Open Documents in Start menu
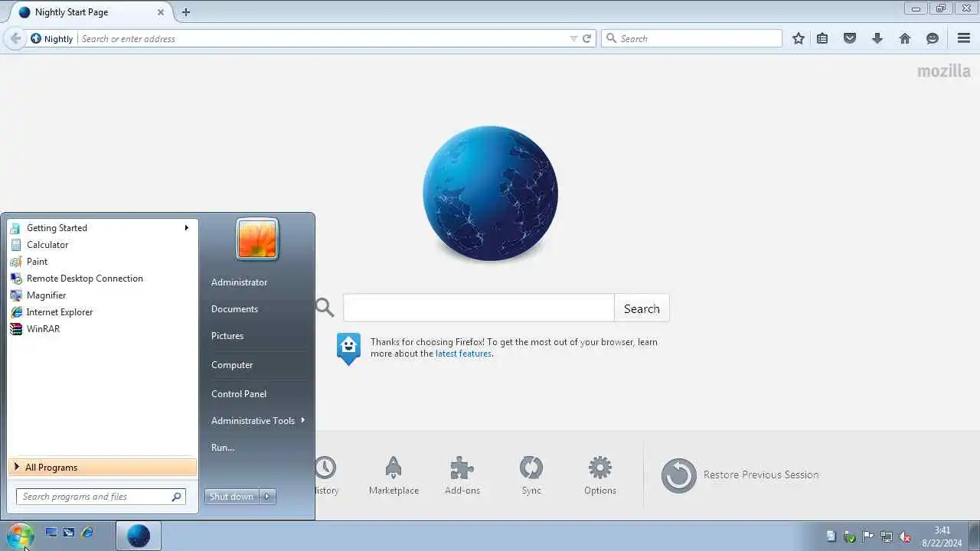980x551 pixels. click(x=234, y=309)
